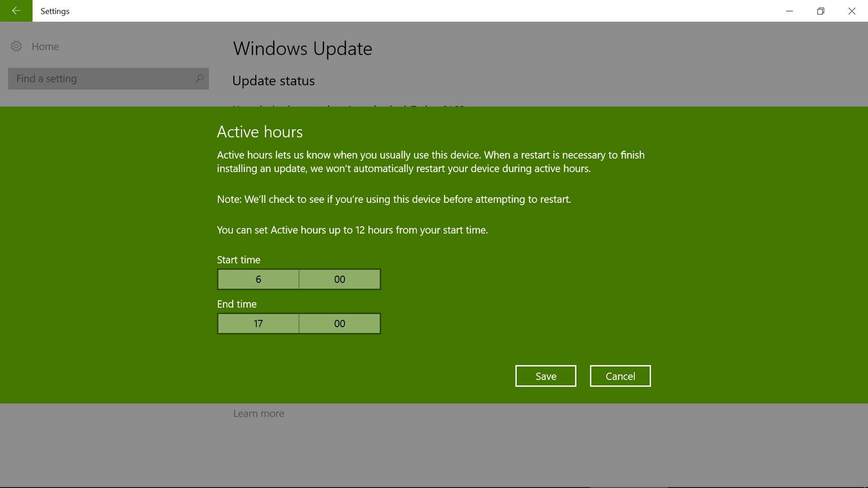The width and height of the screenshot is (868, 488).
Task: Open the End time minutes picker
Action: [x=340, y=324]
